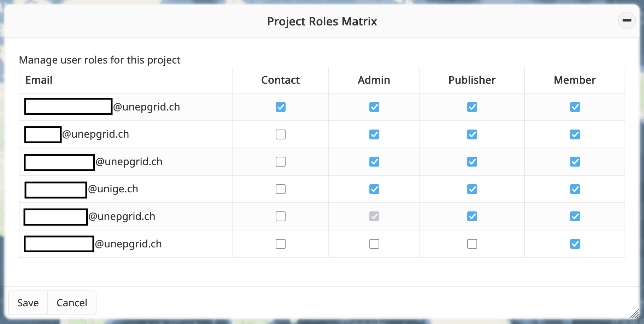644x324 pixels.
Task: Toggle Admin role for the unige.ch user
Action: click(x=374, y=189)
